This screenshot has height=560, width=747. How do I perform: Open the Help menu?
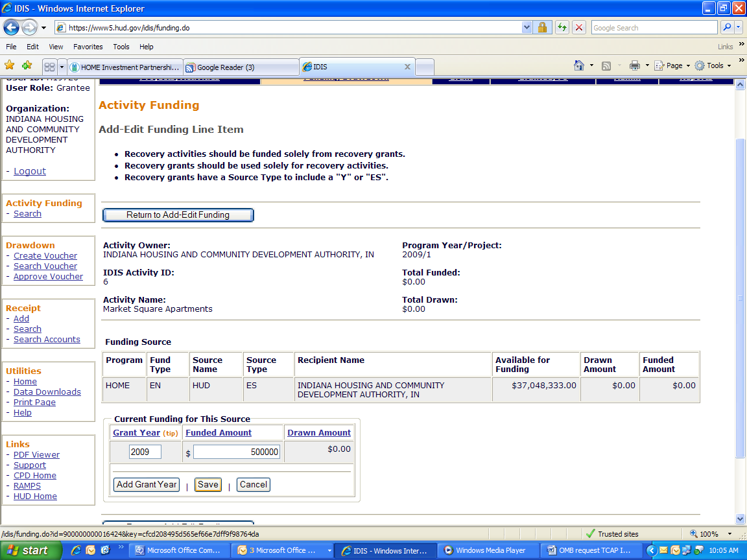point(147,47)
